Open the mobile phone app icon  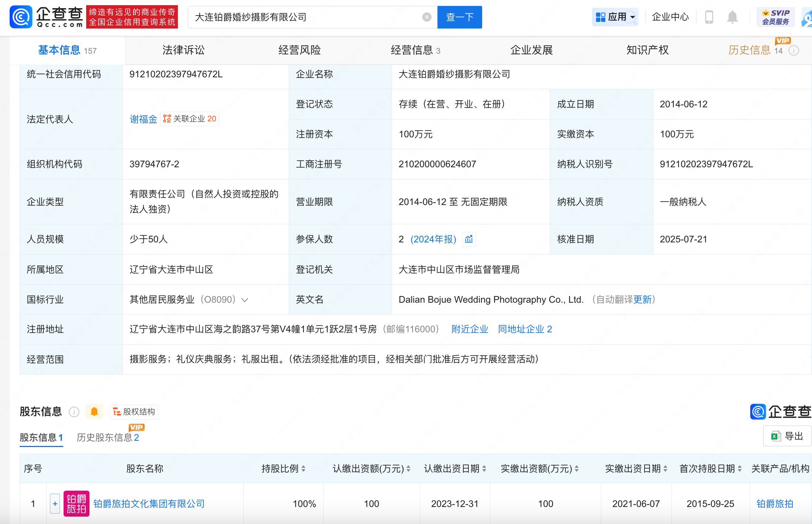tap(709, 17)
